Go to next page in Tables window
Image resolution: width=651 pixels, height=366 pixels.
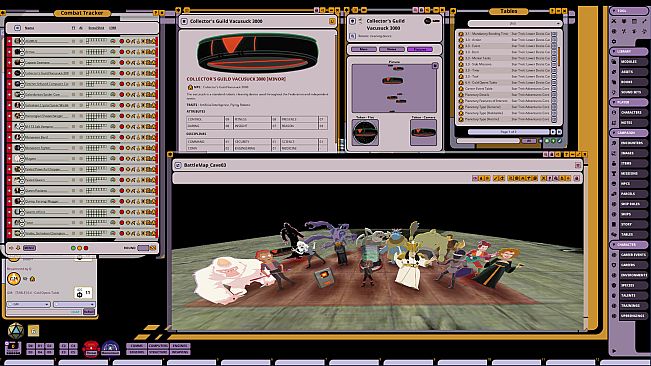tap(553, 132)
